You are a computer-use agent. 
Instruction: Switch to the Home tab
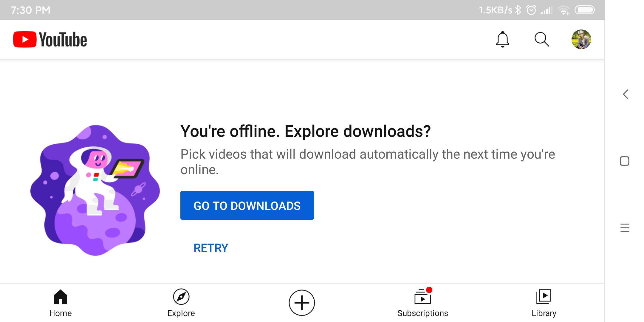point(61,303)
